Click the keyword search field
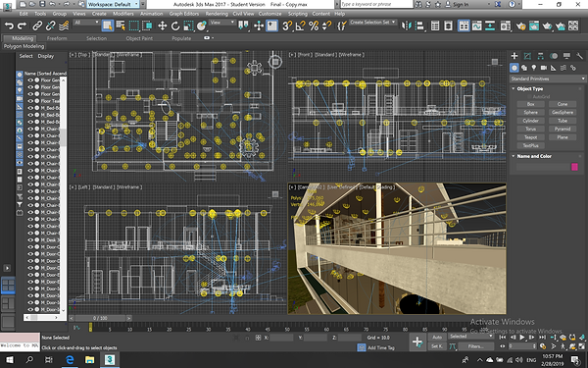 coord(376,4)
